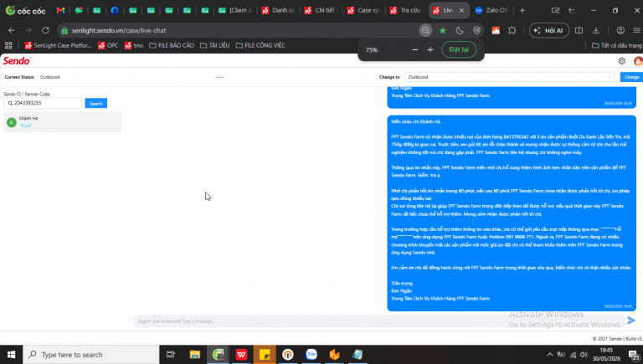Click the blue Search button

click(96, 103)
